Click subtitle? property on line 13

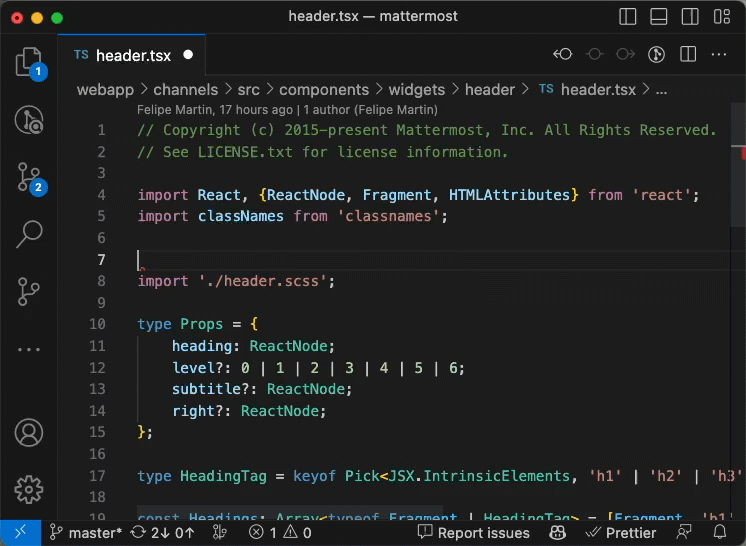click(210, 389)
